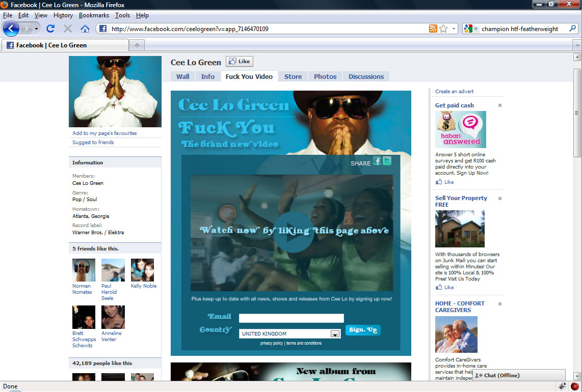The image size is (582, 392).
Task: Click Suggest to friends link
Action: coord(93,143)
